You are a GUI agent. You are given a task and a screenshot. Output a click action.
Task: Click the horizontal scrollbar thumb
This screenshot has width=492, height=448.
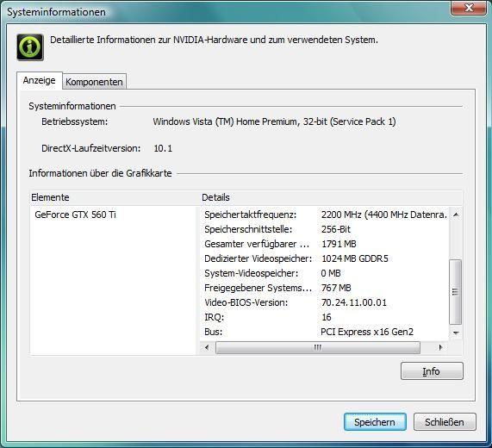tap(318, 347)
